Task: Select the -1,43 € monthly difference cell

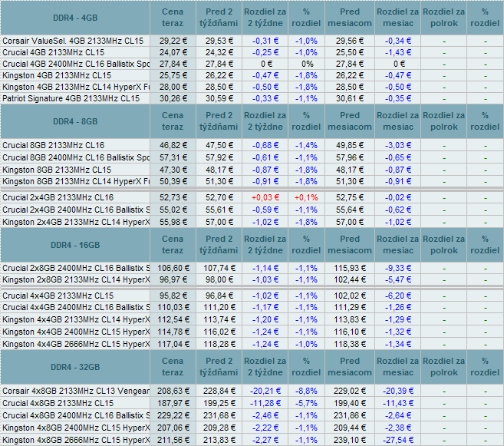Action: click(398, 52)
